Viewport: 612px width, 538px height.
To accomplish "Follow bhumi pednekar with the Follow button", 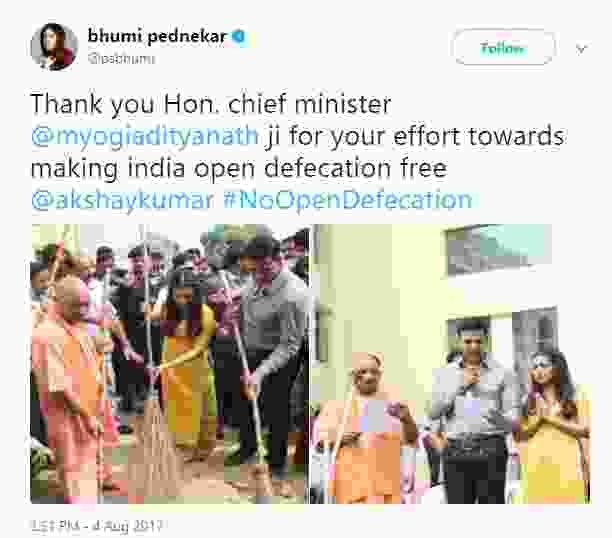I will 503,48.
